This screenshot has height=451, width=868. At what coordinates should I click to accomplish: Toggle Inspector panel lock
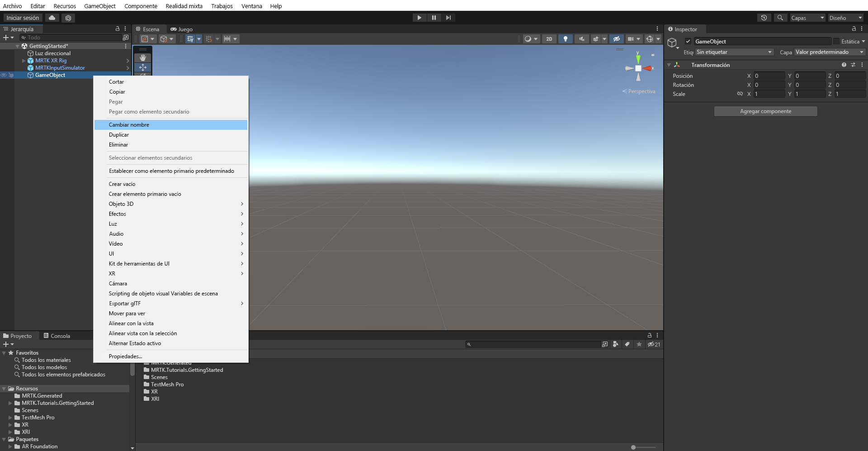click(854, 28)
